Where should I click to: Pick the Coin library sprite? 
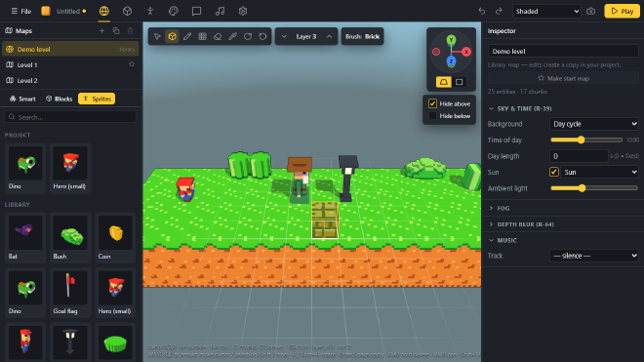point(115,238)
